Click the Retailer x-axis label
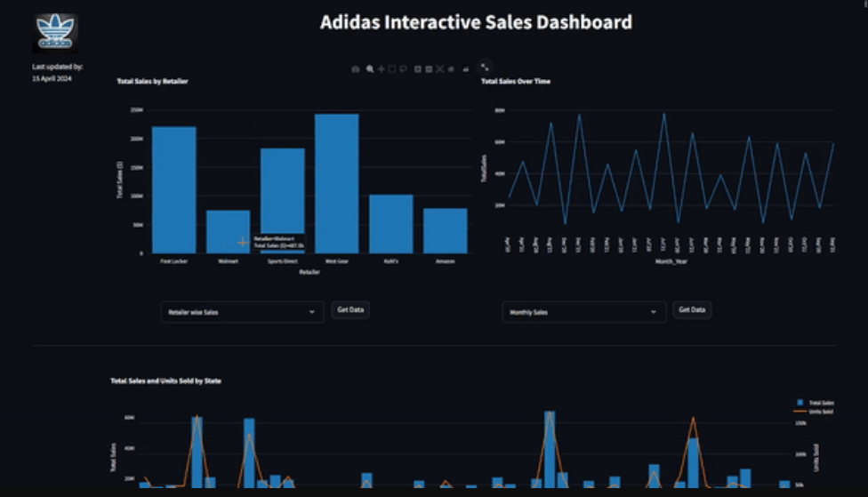 309,272
